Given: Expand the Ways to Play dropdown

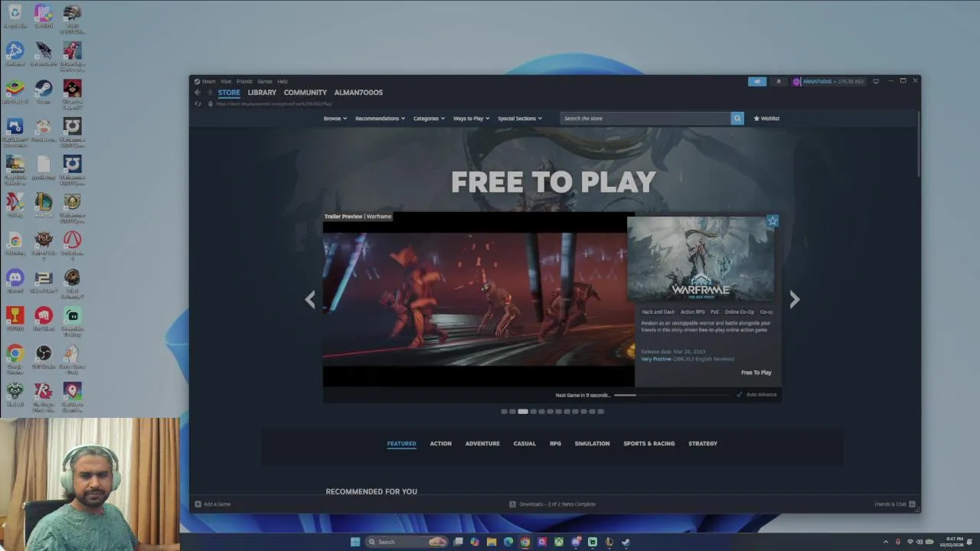Looking at the screenshot, I should click(471, 119).
